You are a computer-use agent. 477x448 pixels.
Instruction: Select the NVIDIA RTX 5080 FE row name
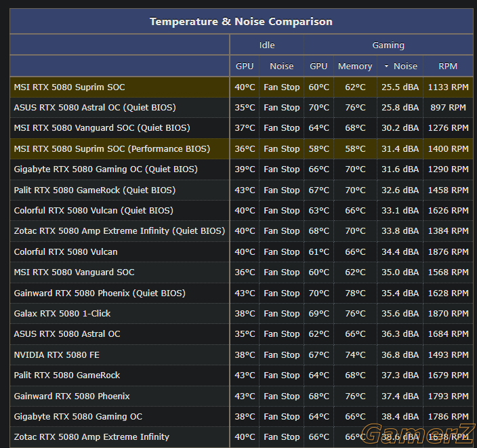[57, 355]
